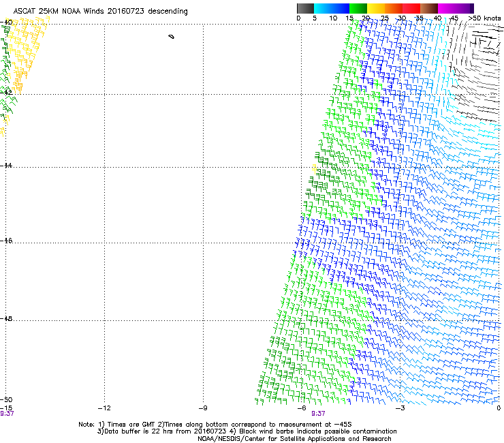Click the latitude label '-48'

tap(6, 318)
